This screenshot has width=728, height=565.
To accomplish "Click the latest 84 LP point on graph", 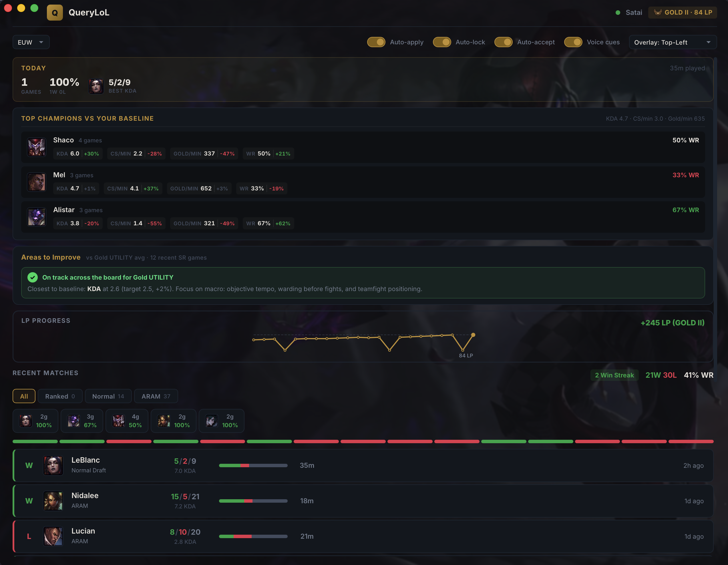I will click(473, 335).
